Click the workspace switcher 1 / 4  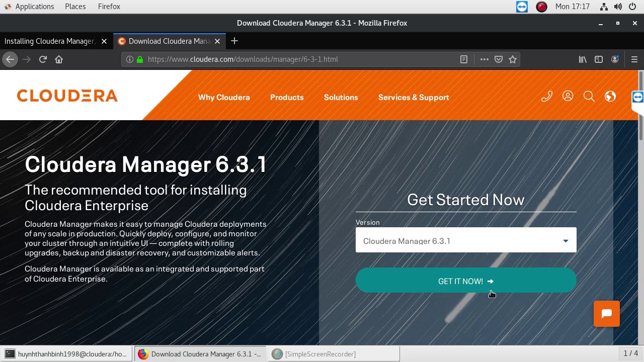[x=630, y=353]
